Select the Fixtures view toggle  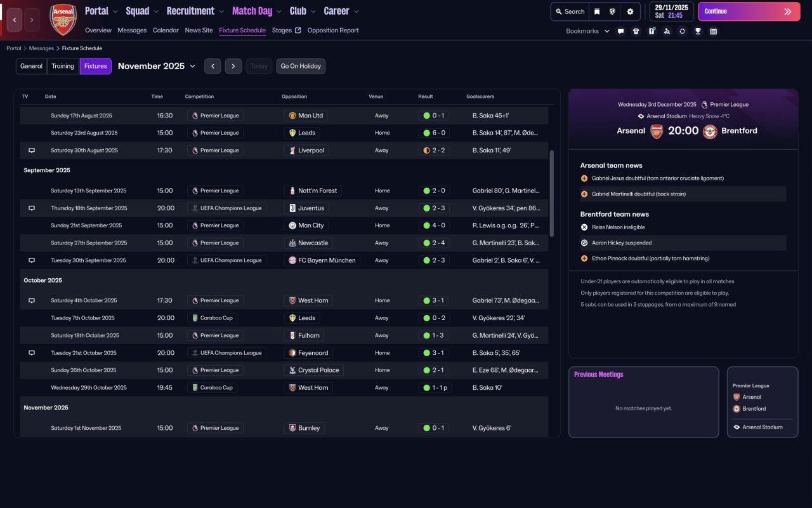tap(96, 66)
